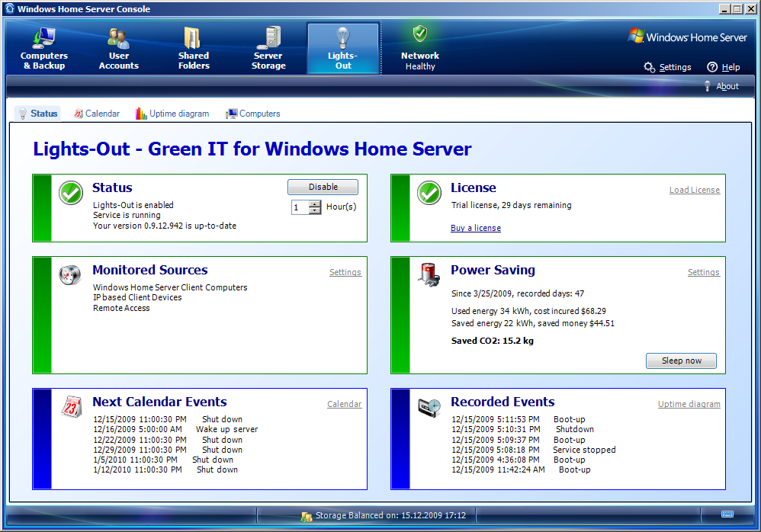Click the 12/16/2009 5:00:00 AM event row
This screenshot has width=761, height=532.
click(x=175, y=429)
